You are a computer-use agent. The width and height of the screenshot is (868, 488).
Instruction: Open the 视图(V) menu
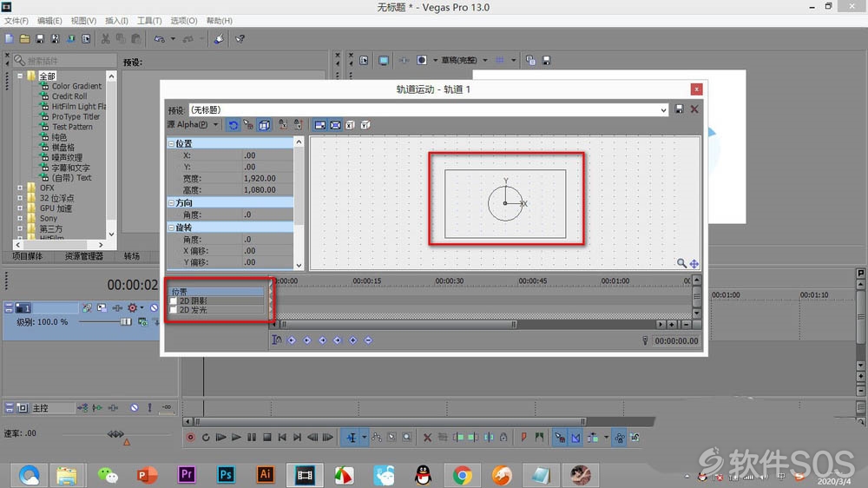click(x=83, y=21)
